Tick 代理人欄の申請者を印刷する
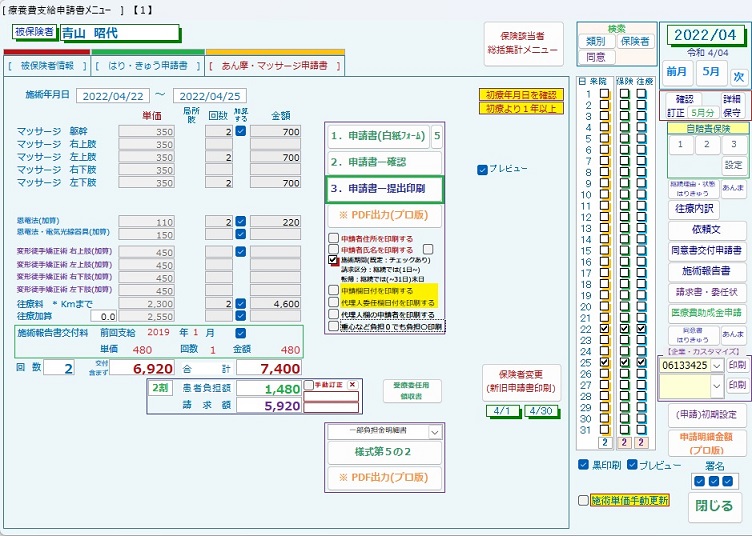Image resolution: width=752 pixels, height=536 pixels. (333, 315)
